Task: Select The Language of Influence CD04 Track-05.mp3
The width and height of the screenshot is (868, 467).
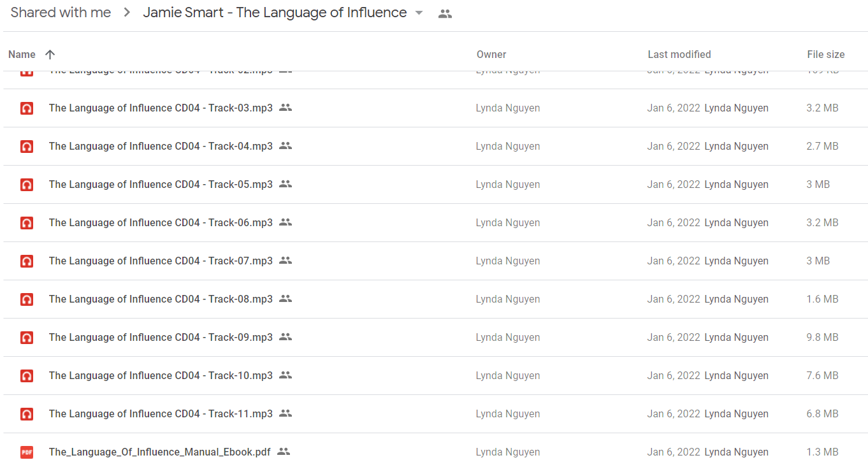Action: point(435,185)
